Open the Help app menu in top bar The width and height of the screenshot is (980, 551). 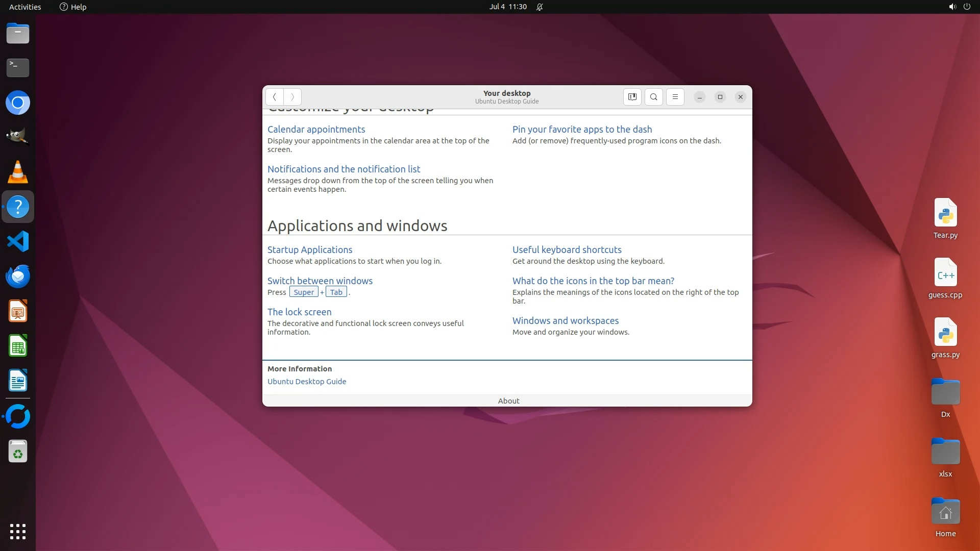(73, 7)
